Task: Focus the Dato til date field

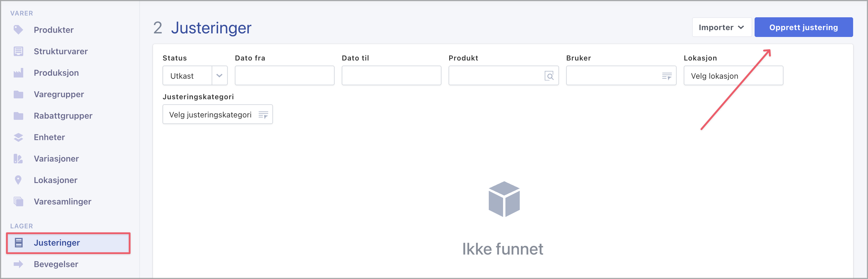Action: pos(391,76)
